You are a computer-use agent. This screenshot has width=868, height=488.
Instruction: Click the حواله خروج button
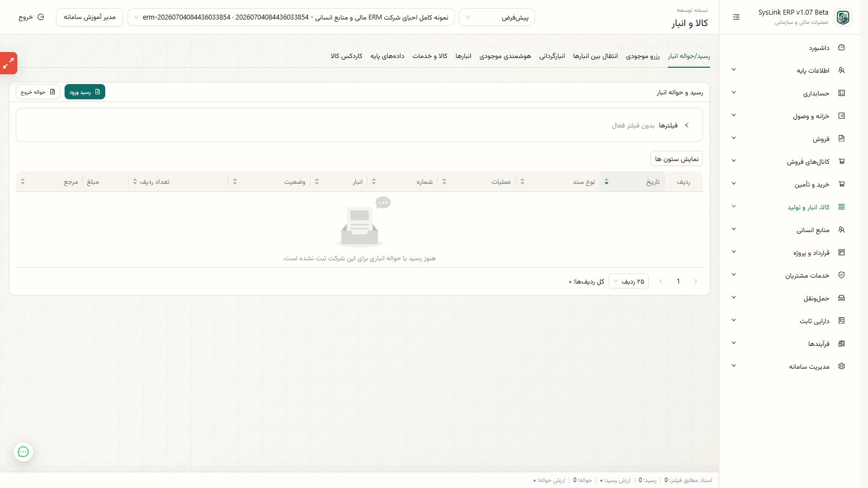pyautogui.click(x=38, y=92)
